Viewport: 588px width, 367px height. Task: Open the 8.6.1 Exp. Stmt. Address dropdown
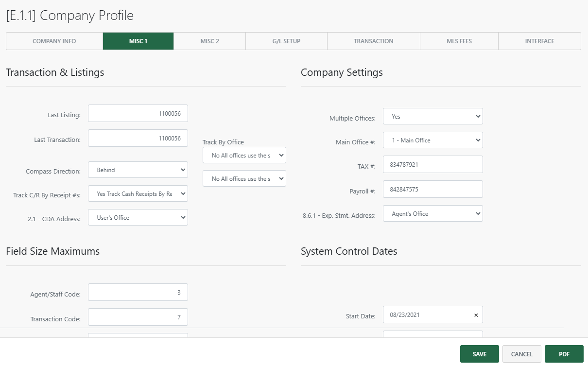tap(432, 214)
